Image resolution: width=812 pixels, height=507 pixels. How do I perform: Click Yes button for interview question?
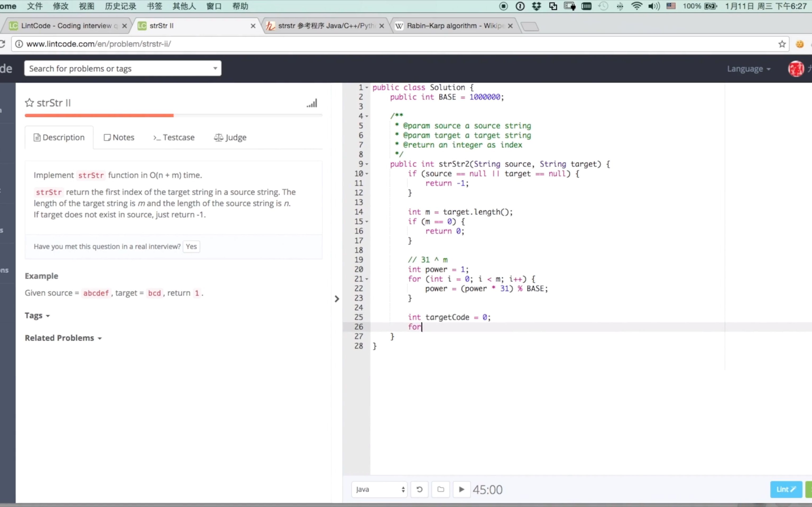(191, 246)
